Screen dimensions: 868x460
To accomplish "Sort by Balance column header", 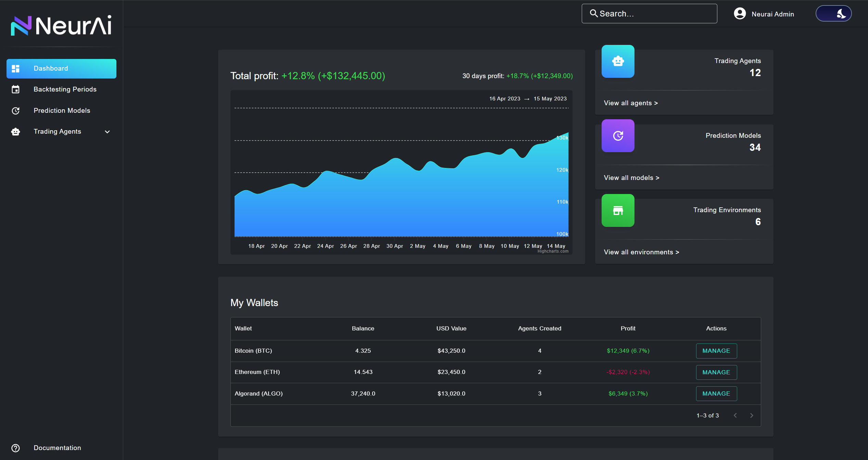I will click(363, 328).
